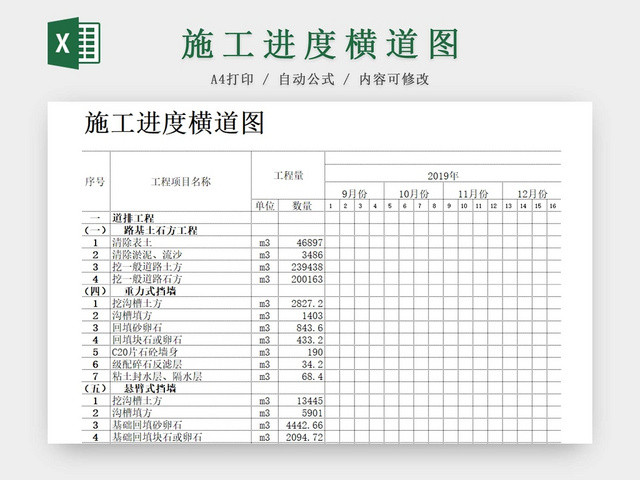The width and height of the screenshot is (640, 480).
Task: Click quantity value 843.6
Action: [309, 328]
